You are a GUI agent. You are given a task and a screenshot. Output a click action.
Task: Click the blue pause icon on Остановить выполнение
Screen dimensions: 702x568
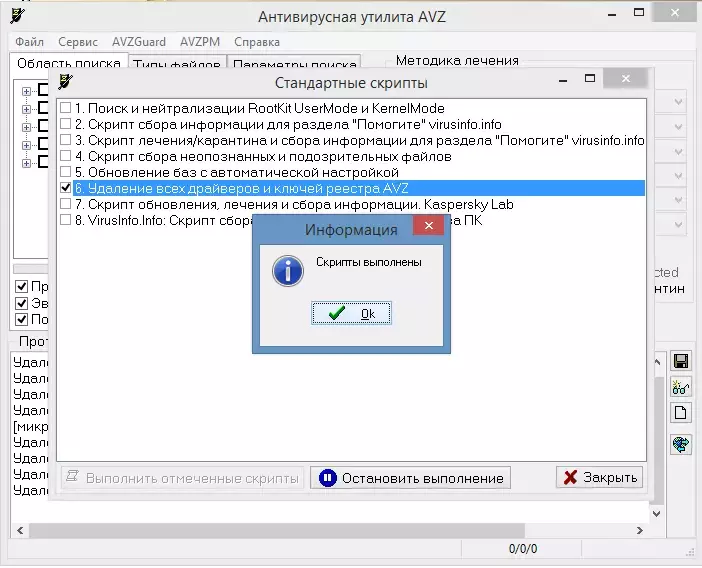coord(328,478)
